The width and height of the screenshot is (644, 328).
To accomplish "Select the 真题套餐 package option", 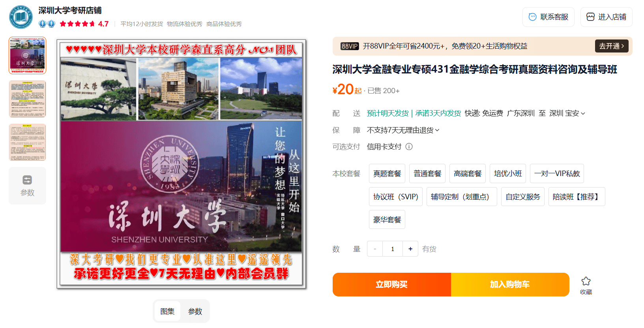I will point(387,174).
